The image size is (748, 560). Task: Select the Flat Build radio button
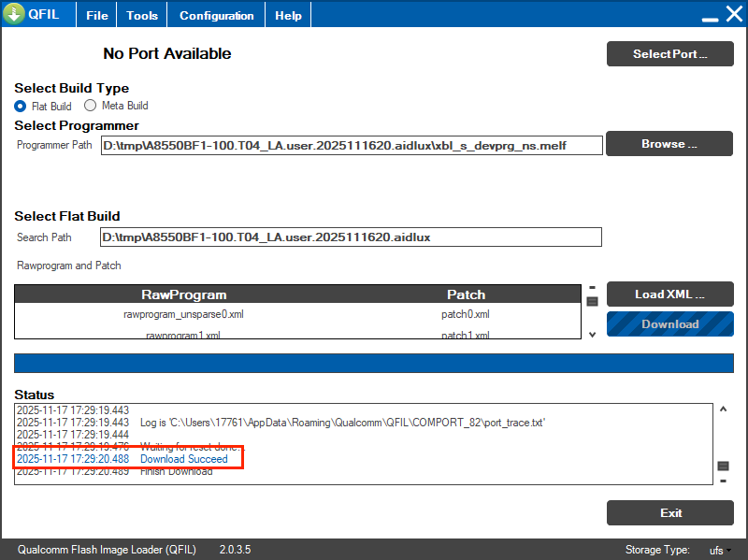tap(21, 106)
